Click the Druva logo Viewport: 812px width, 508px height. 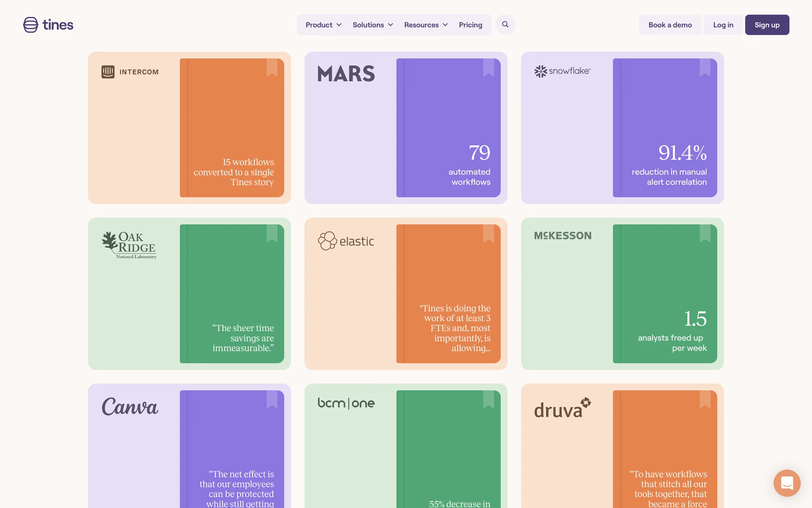click(562, 408)
